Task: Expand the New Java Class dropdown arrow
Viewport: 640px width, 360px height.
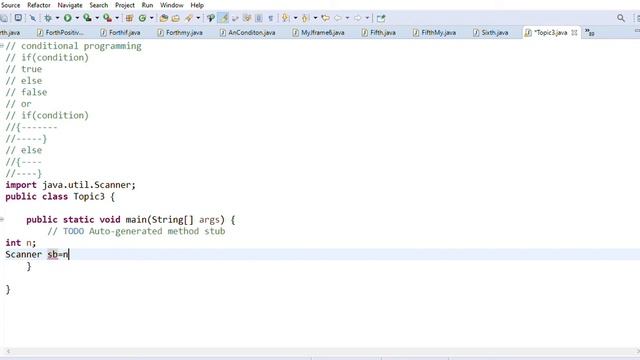Action: pyautogui.click(x=151, y=18)
